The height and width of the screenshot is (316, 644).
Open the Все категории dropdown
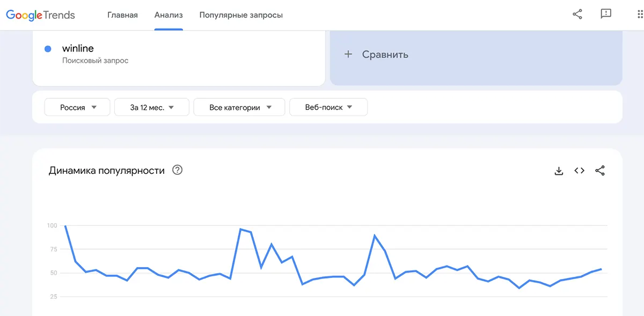239,107
